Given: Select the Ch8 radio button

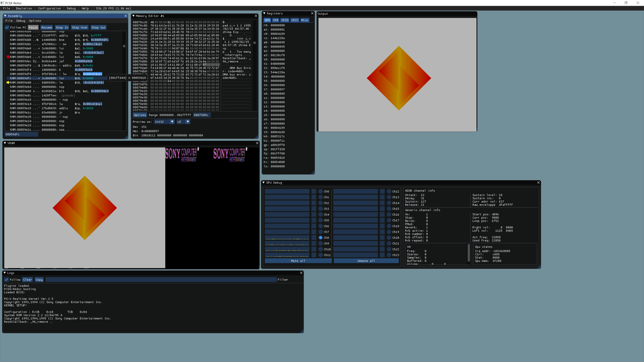Looking at the screenshot, I should tap(320, 238).
